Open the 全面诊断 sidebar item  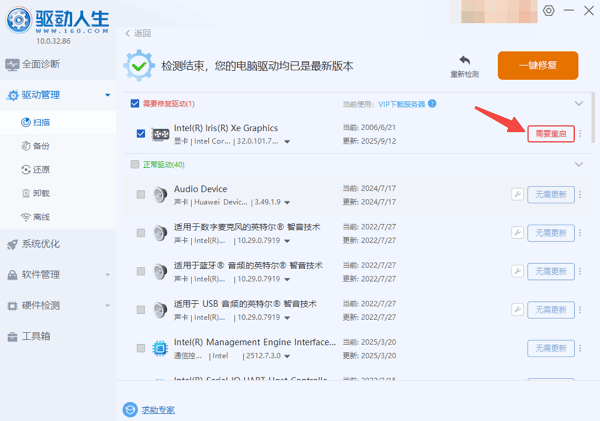click(x=40, y=64)
